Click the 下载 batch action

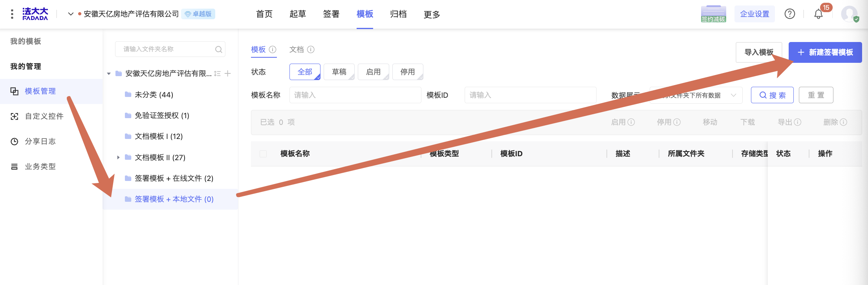[747, 122]
